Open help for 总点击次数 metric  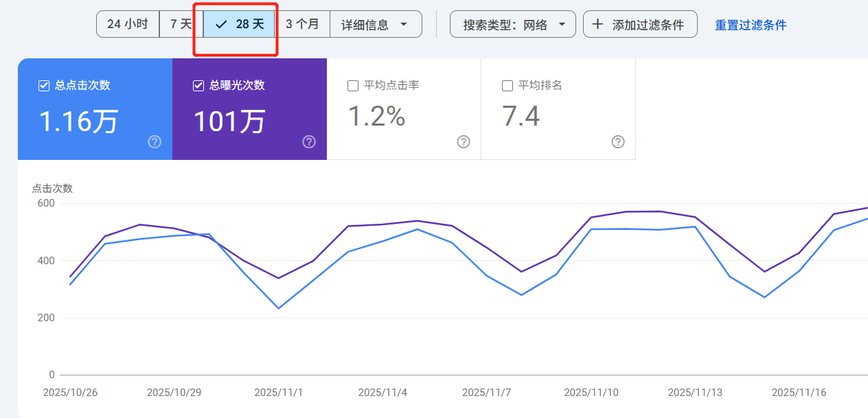pos(155,142)
